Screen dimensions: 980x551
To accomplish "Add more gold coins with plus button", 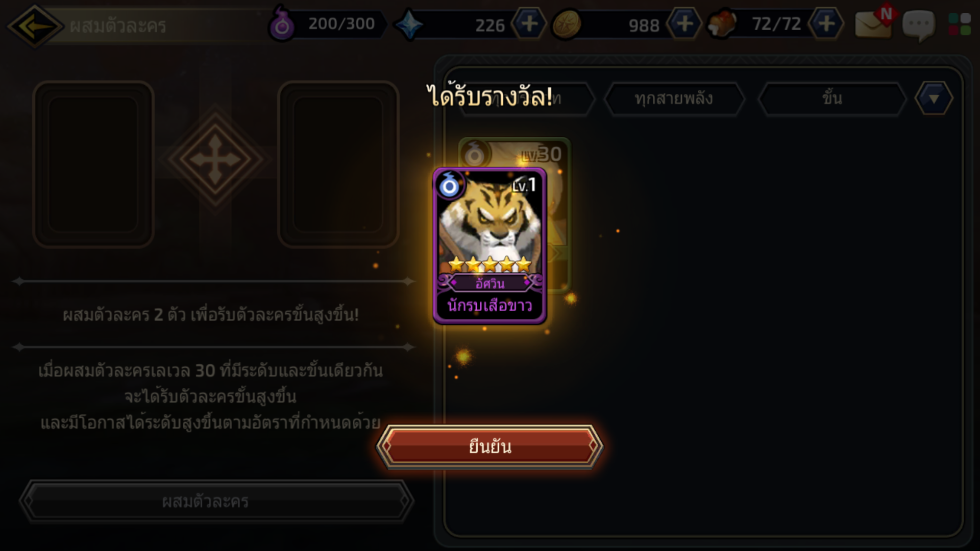I will click(x=684, y=23).
